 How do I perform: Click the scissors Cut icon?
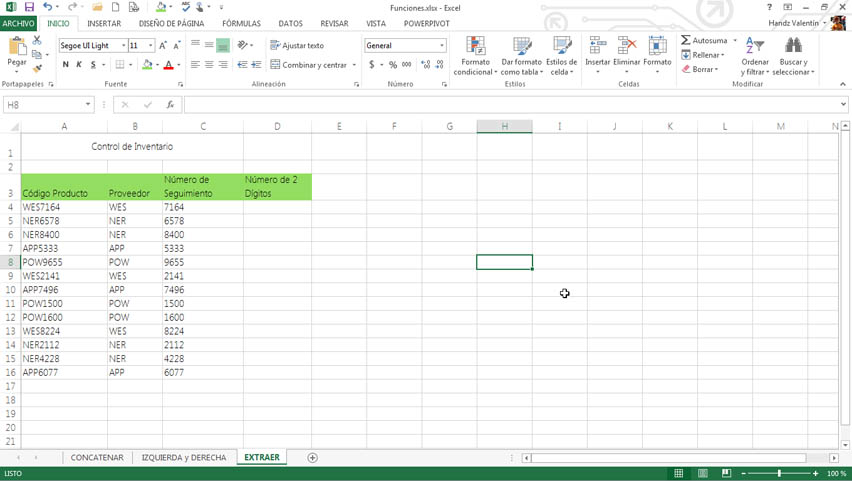click(x=37, y=41)
